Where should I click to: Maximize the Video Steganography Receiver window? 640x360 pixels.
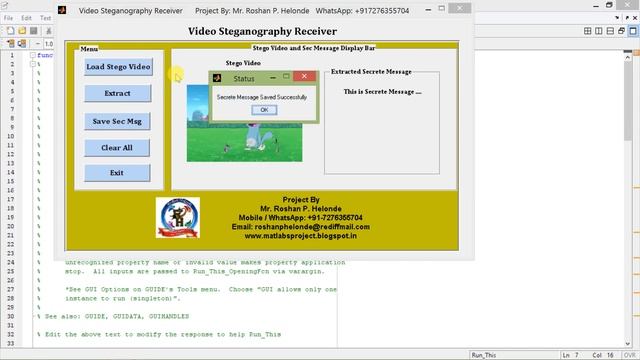coord(442,8)
